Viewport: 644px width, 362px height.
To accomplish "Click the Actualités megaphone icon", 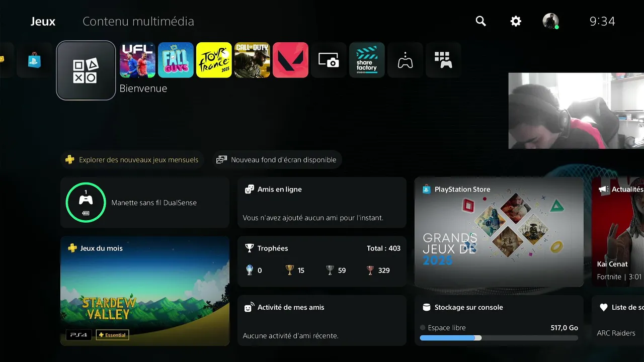I will coord(603,190).
